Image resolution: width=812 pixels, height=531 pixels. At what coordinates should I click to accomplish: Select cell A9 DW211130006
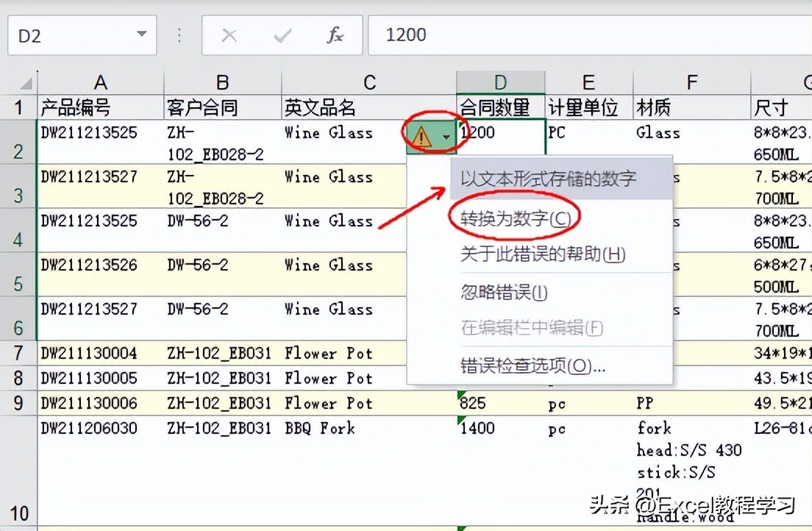101,403
